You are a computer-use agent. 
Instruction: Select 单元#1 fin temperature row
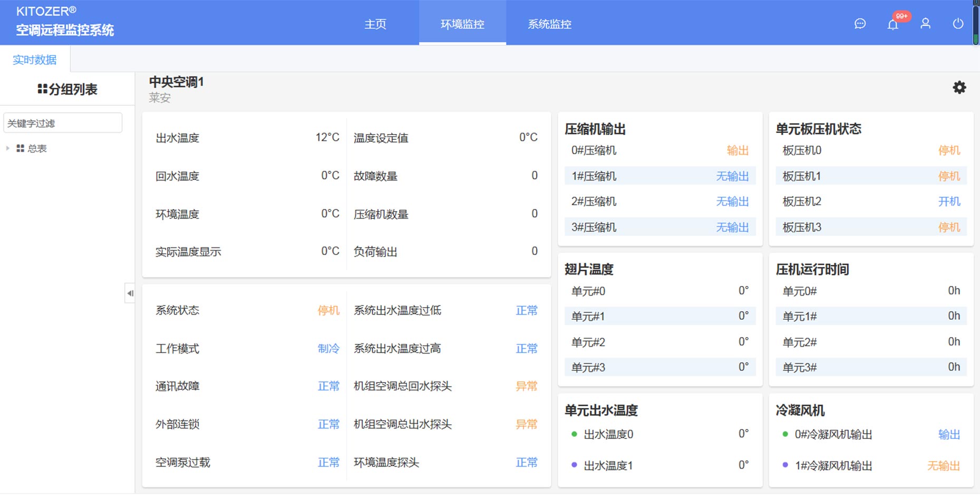click(660, 317)
